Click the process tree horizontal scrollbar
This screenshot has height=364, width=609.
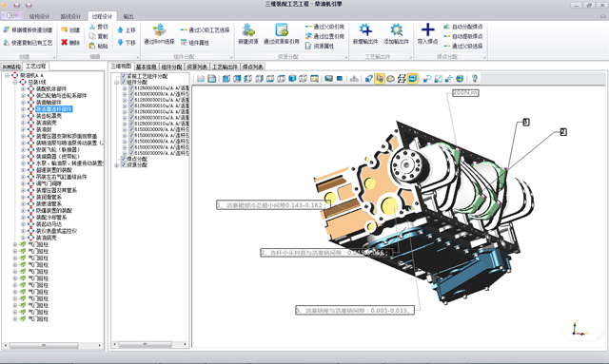pyautogui.click(x=52, y=345)
